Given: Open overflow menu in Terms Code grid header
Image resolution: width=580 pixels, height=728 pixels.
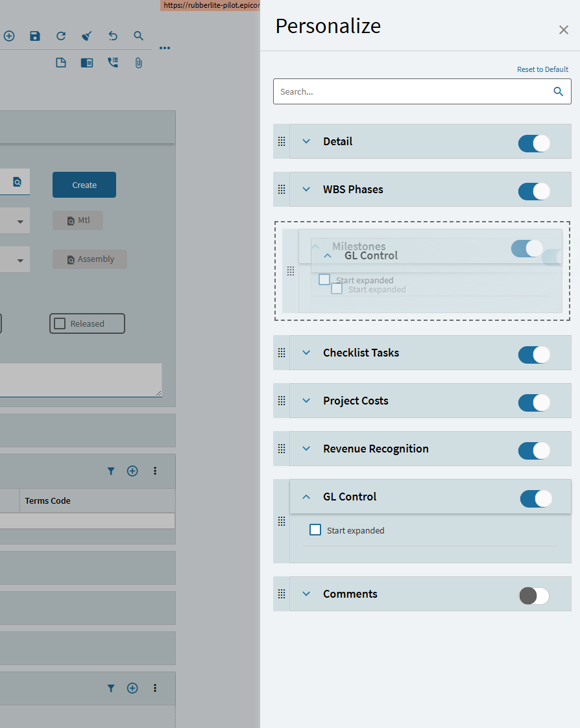Looking at the screenshot, I should click(155, 471).
